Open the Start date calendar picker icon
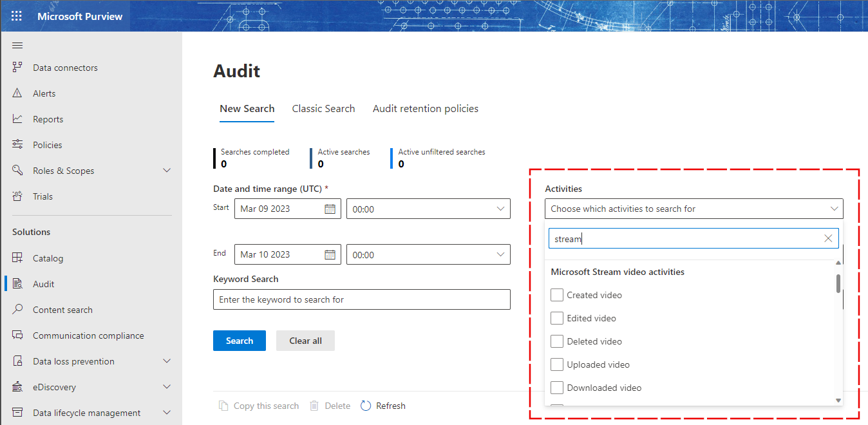Screen dimensions: 868x425 tap(330, 209)
